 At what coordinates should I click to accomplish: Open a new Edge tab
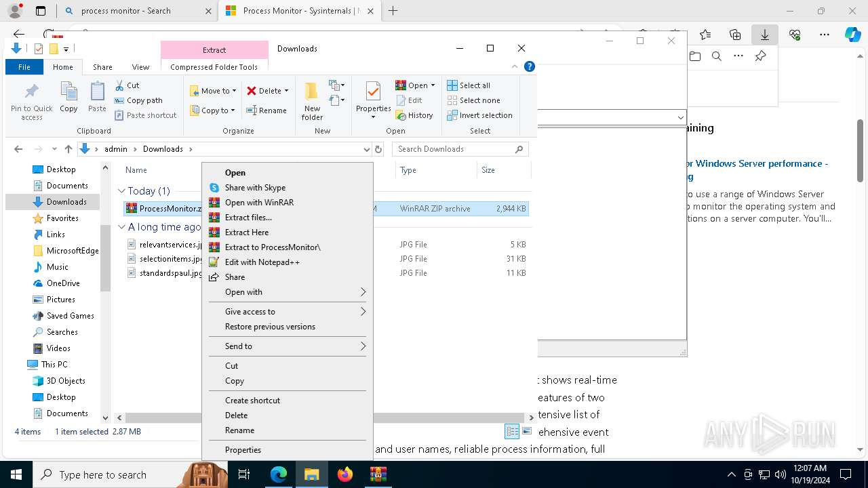click(x=393, y=11)
